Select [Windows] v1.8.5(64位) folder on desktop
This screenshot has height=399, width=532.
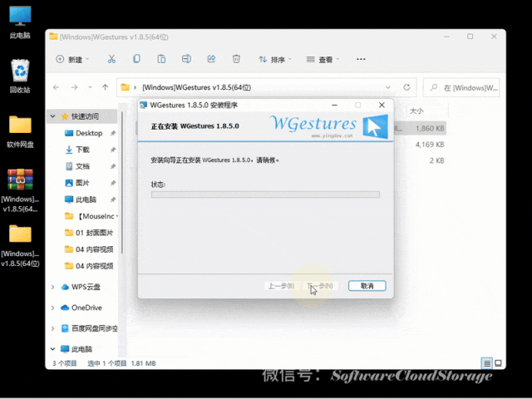pyautogui.click(x=20, y=246)
